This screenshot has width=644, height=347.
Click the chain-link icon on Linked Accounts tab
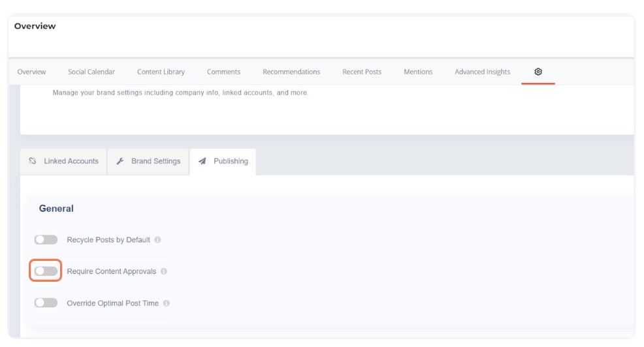(x=33, y=161)
